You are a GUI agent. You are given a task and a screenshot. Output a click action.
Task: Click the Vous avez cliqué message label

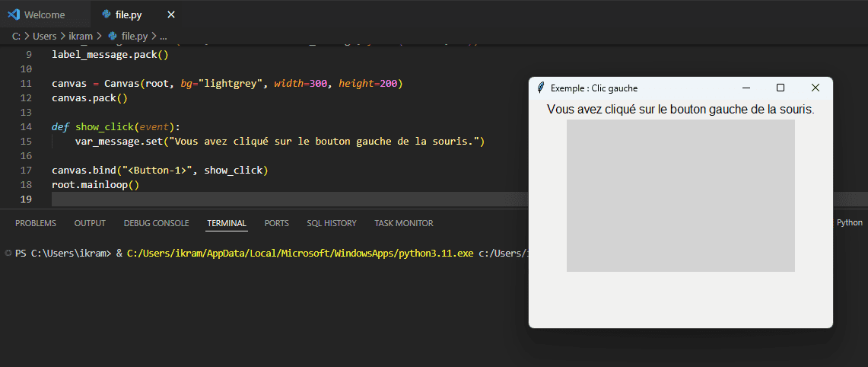[x=680, y=109]
